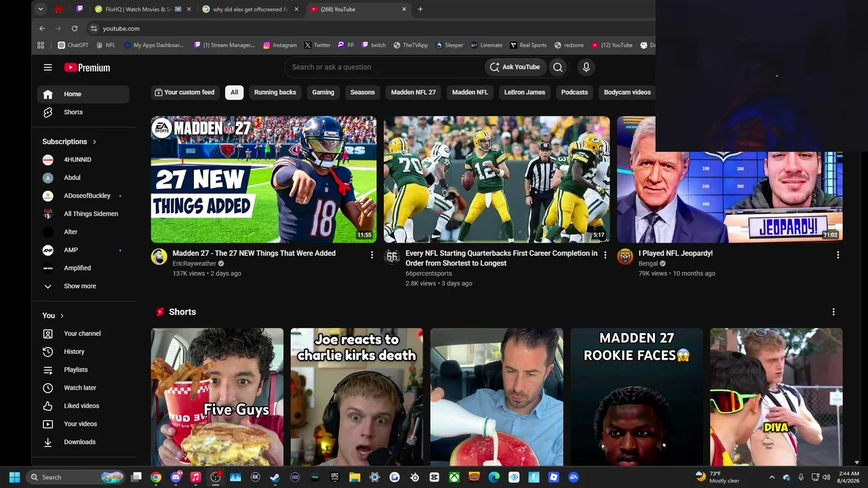This screenshot has width=868, height=488.
Task: Open the 4HUNNID subscription channel
Action: click(x=83, y=160)
